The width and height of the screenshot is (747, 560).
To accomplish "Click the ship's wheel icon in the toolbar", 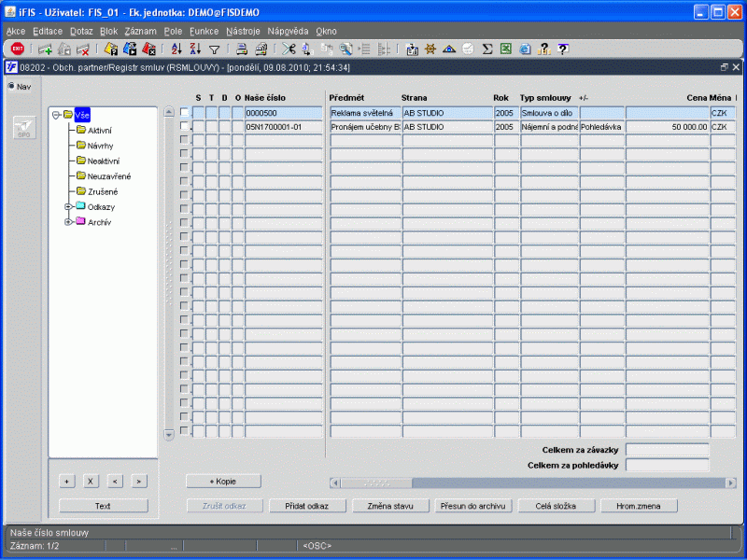I will pyautogui.click(x=430, y=49).
